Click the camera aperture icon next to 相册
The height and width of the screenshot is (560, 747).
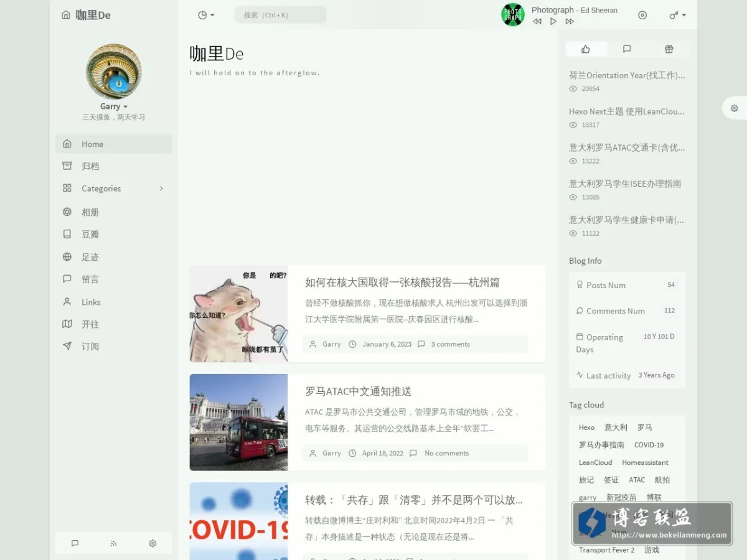[x=67, y=212]
